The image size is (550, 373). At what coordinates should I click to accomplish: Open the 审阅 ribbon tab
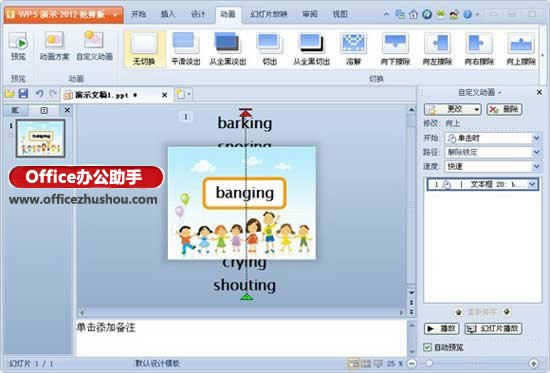coord(310,14)
